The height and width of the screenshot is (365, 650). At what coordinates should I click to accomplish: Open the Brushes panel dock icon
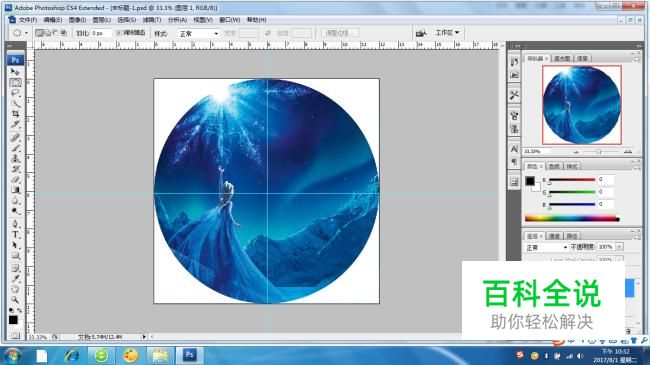point(514,116)
